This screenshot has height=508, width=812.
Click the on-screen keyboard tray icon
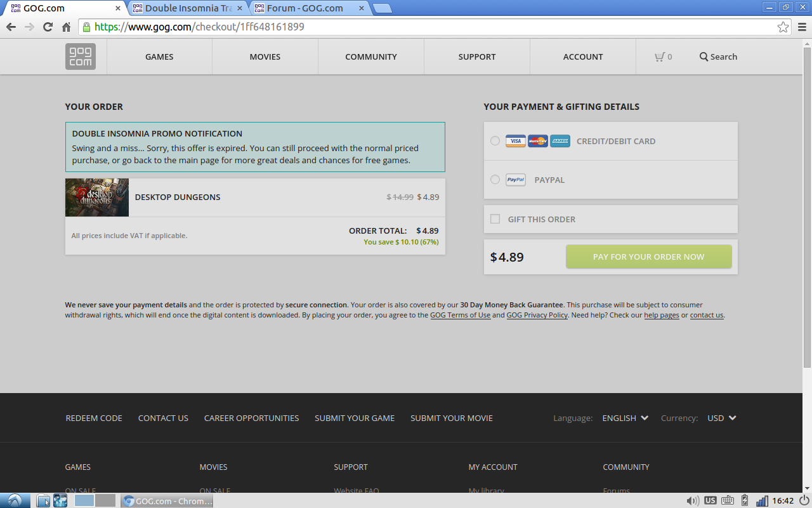click(x=728, y=500)
